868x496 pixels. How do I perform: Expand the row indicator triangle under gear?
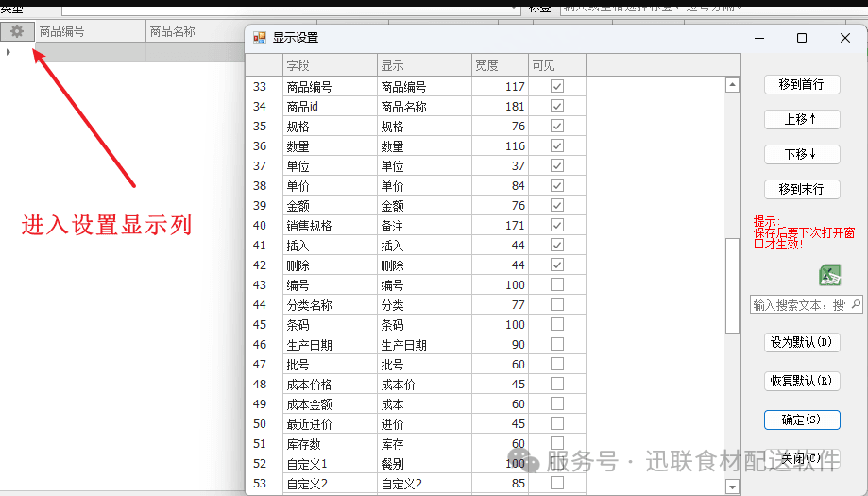point(9,52)
